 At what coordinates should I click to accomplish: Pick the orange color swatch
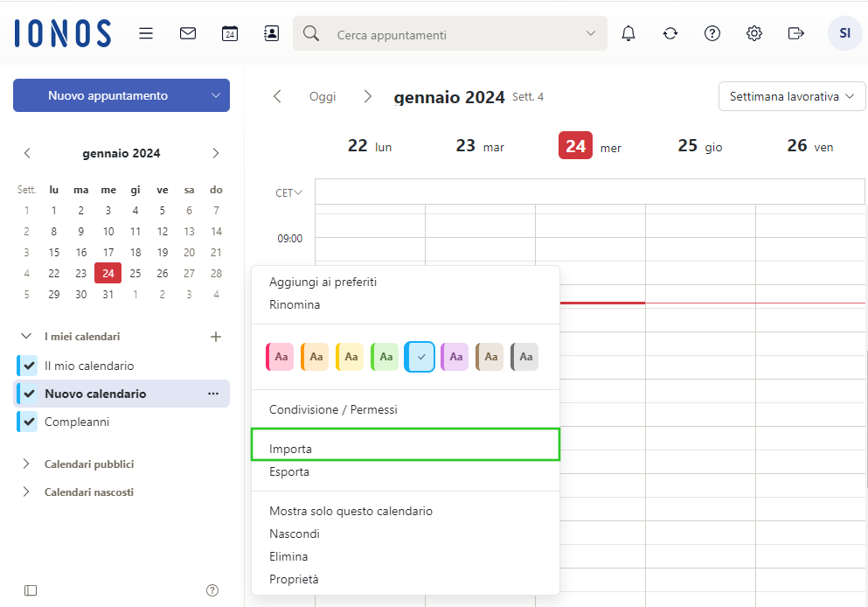click(x=315, y=357)
